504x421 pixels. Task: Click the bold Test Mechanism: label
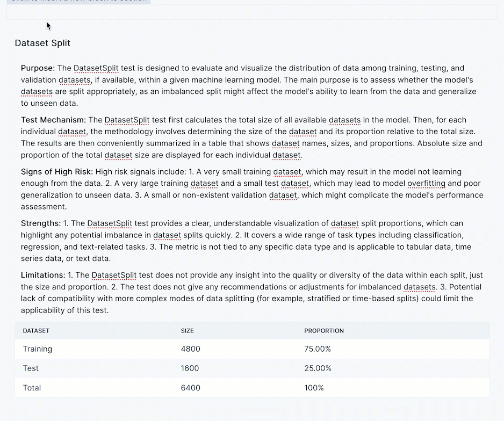coord(53,120)
